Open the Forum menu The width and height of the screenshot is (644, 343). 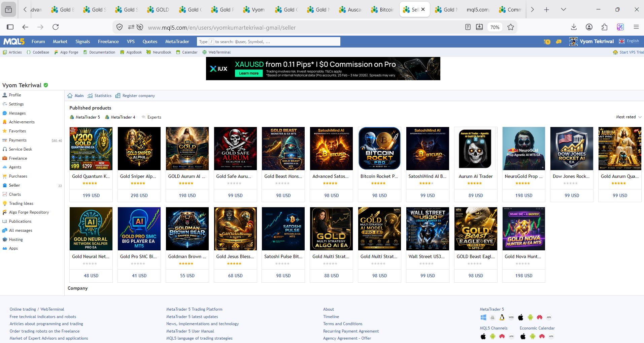click(x=38, y=41)
